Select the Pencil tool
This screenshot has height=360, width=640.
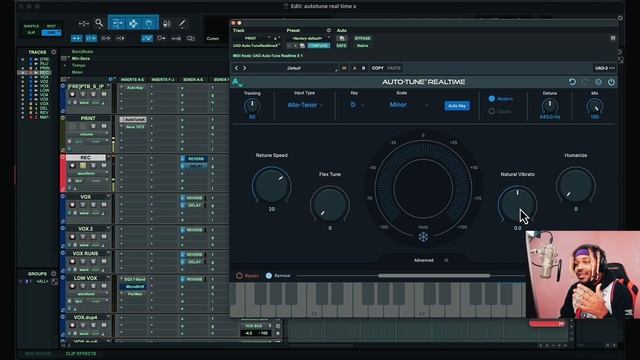point(182,23)
